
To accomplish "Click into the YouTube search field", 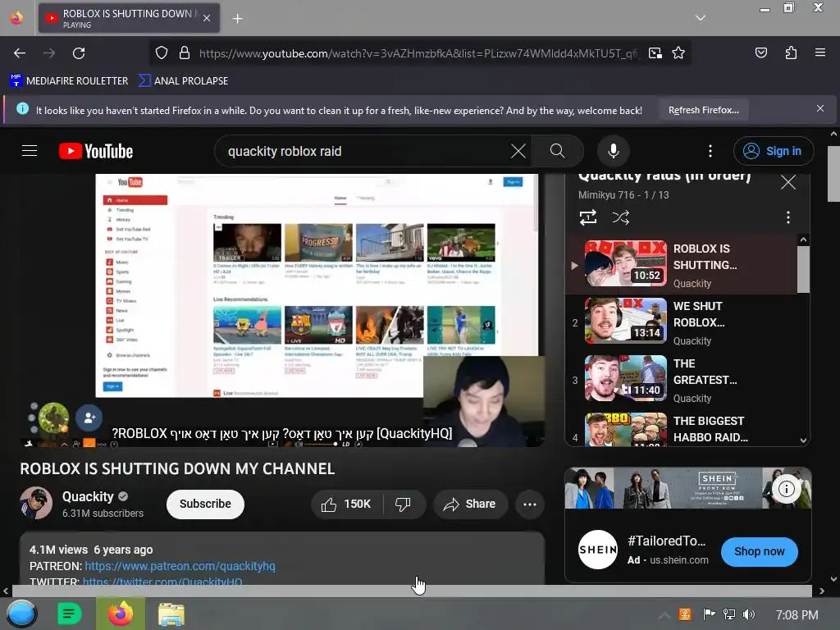I will [364, 151].
